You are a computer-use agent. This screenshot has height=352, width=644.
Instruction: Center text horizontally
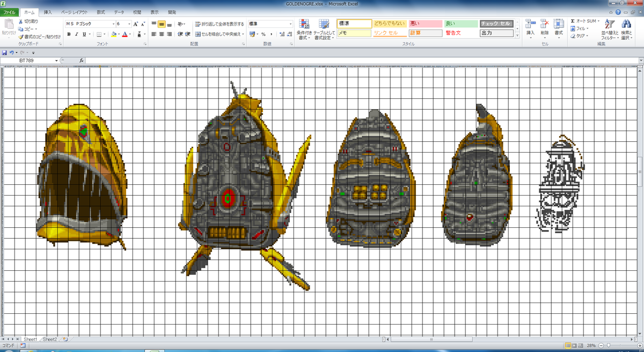tap(161, 34)
